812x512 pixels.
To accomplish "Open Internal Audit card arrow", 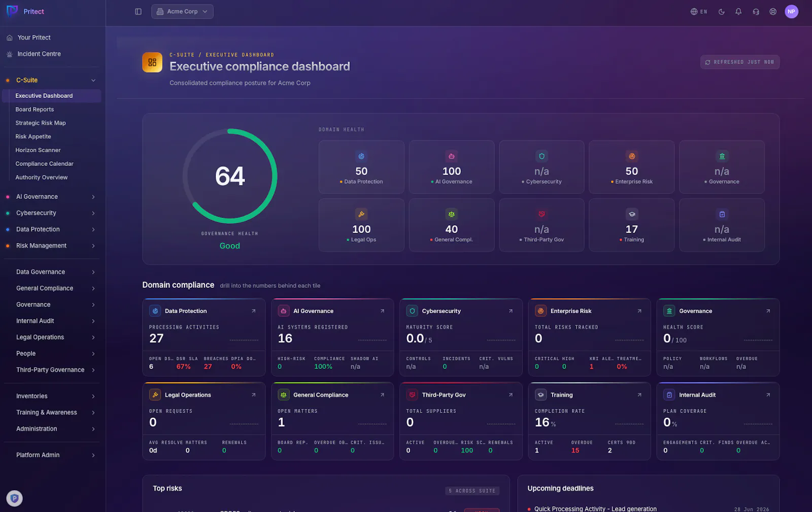I will coord(768,395).
